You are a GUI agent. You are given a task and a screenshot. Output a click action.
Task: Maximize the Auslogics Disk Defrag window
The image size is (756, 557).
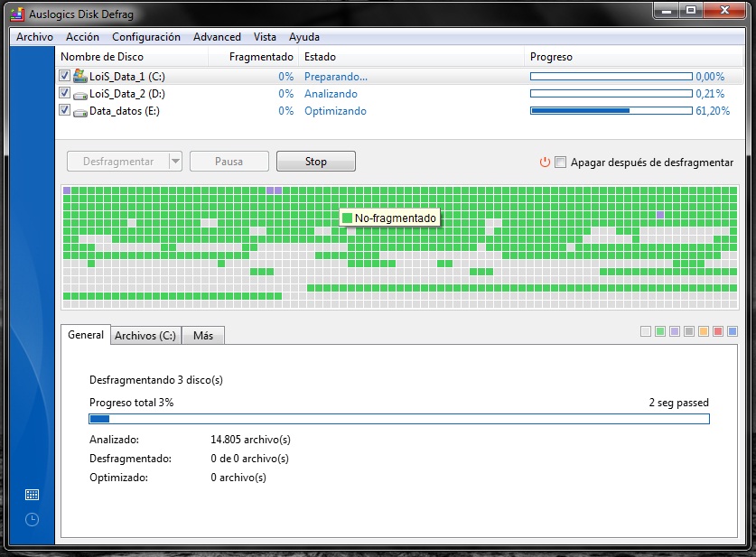691,11
